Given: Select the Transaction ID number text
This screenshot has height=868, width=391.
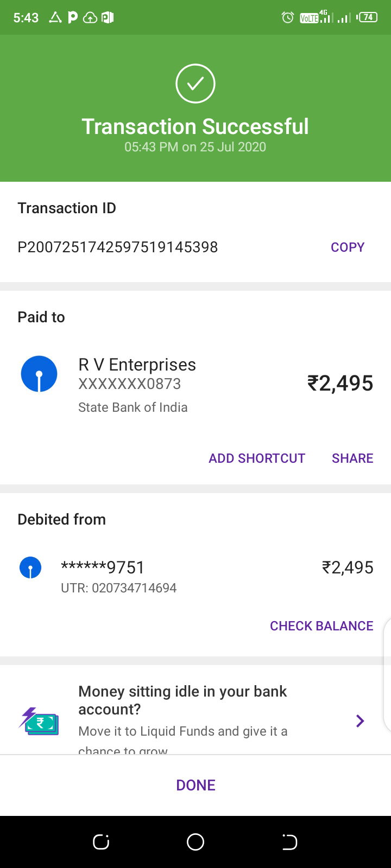Looking at the screenshot, I should point(118,247).
